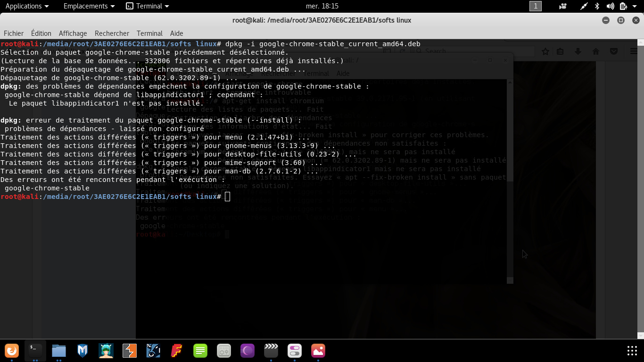Start Metasploit from the dock

point(83,351)
